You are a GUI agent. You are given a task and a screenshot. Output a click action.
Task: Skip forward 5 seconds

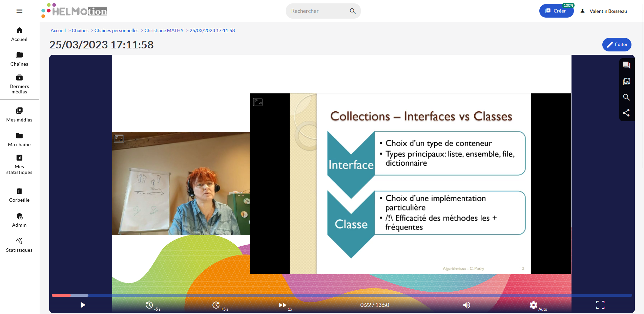pyautogui.click(x=220, y=306)
